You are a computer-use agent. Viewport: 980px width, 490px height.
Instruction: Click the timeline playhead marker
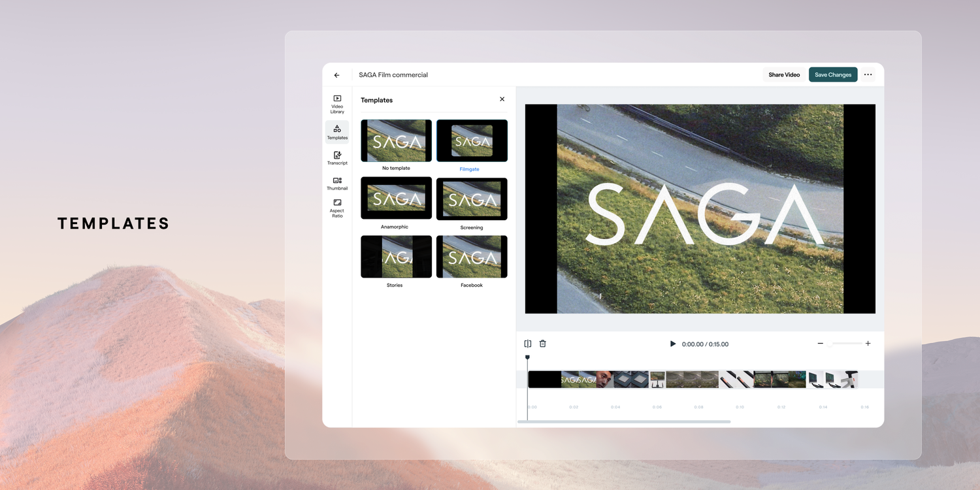[x=527, y=357]
